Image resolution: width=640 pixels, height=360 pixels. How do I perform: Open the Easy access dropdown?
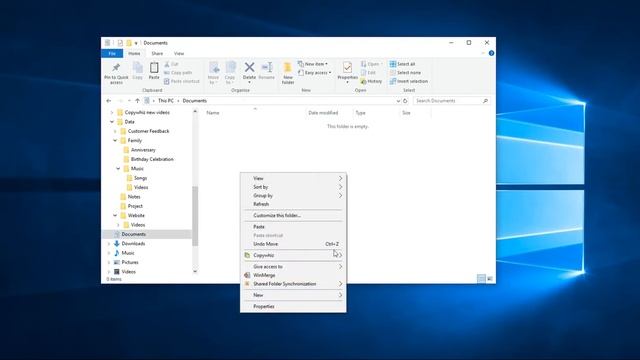tap(314, 73)
